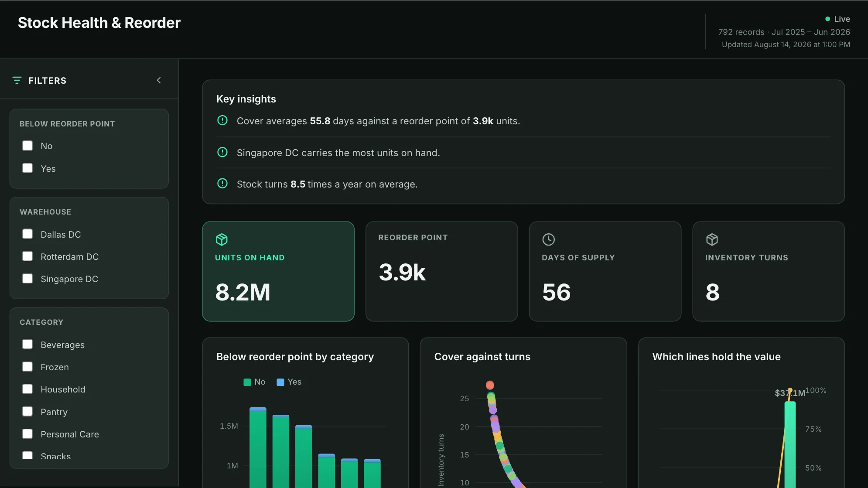Tick the Rotterdam DC warehouse checkbox
868x488 pixels.
[x=27, y=256]
